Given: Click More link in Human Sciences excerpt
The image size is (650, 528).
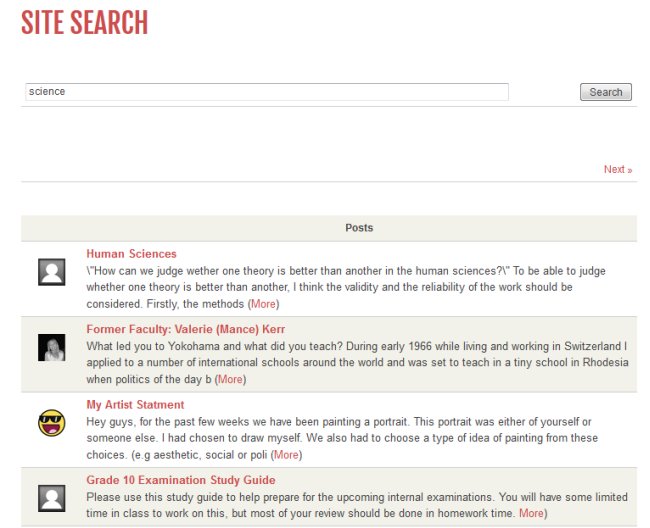Looking at the screenshot, I should pyautogui.click(x=263, y=304).
